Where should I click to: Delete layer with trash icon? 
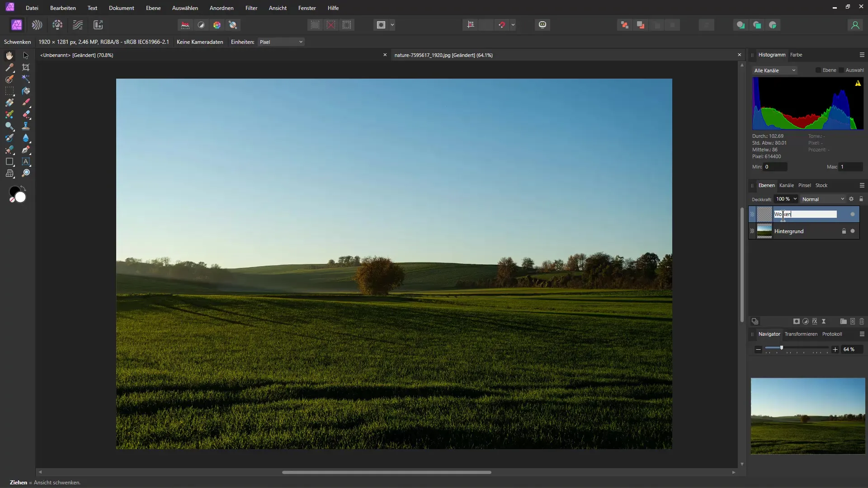coord(862,321)
